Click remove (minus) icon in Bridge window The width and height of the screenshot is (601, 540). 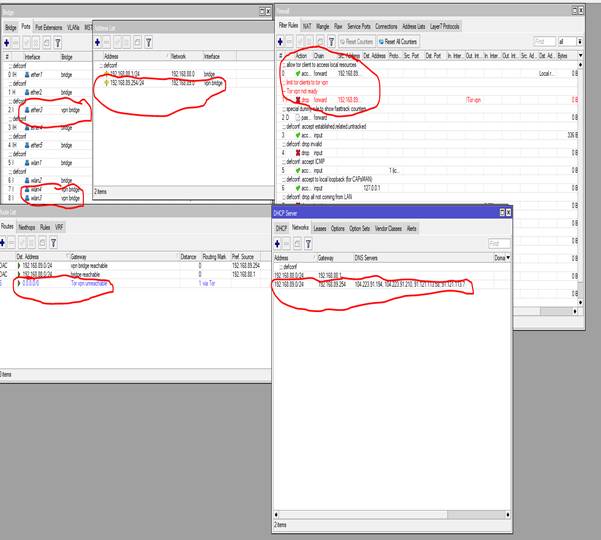click(x=16, y=43)
